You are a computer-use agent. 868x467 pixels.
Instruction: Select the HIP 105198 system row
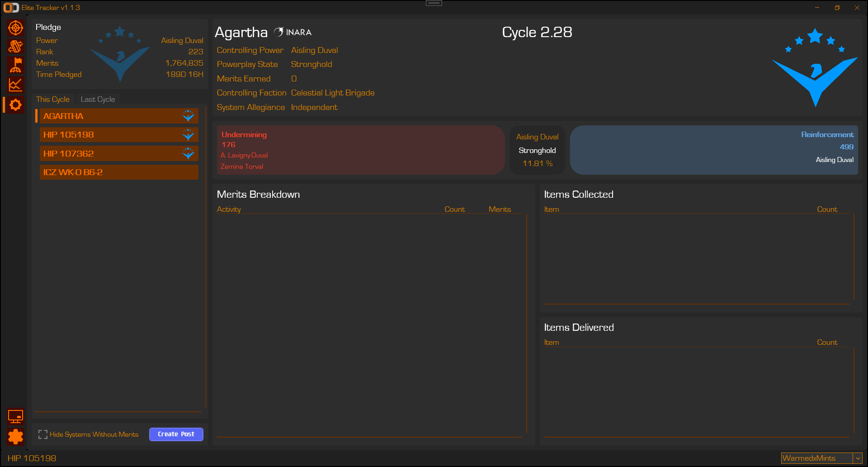point(119,135)
